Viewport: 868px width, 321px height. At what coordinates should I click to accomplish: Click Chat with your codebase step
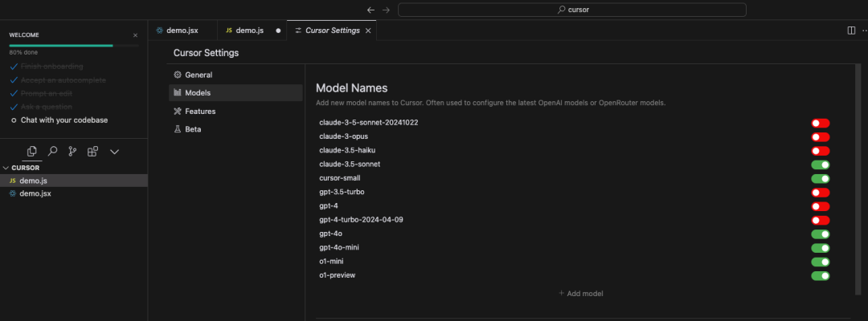tap(64, 120)
